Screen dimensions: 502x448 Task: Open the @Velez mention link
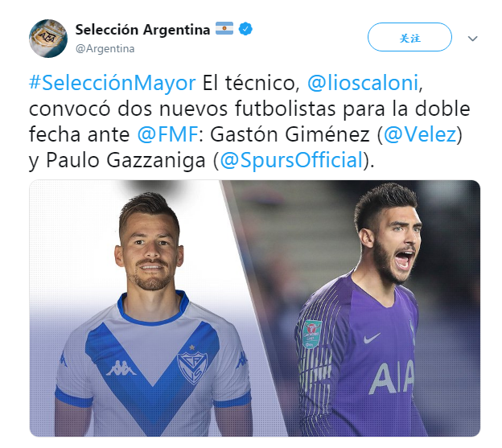pos(419,134)
